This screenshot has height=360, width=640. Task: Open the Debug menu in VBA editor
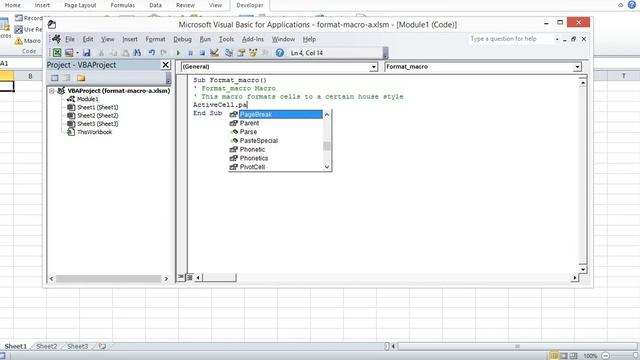click(182, 39)
